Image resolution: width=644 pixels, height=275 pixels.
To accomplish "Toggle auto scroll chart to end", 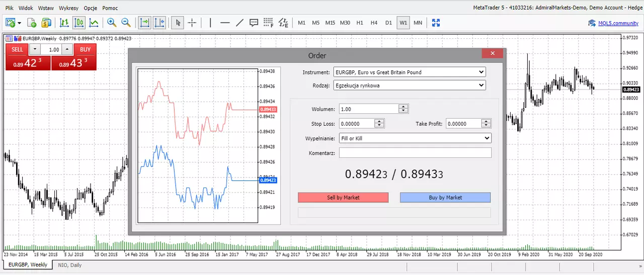I will (144, 23).
